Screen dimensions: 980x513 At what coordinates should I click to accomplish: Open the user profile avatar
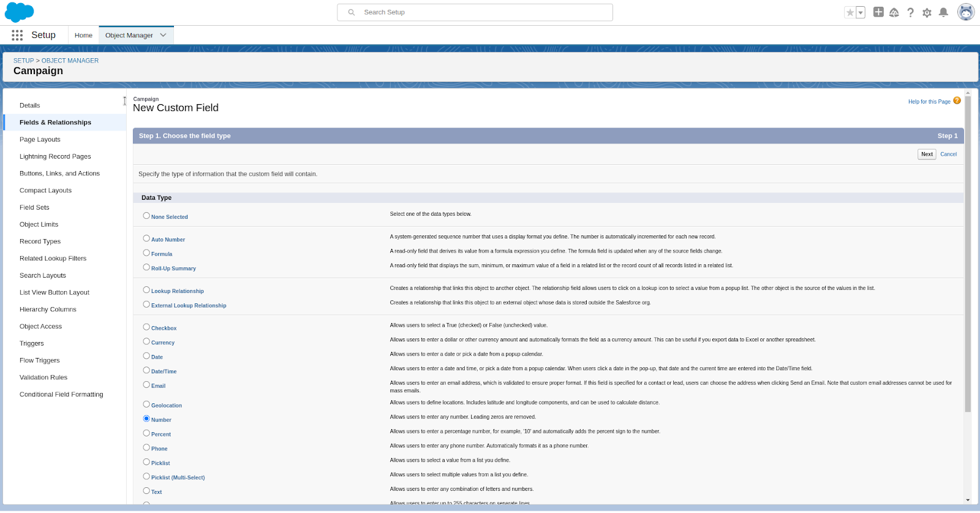pos(966,12)
